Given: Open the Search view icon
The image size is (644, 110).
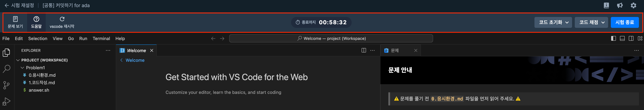Looking at the screenshot, I should click(6, 68).
